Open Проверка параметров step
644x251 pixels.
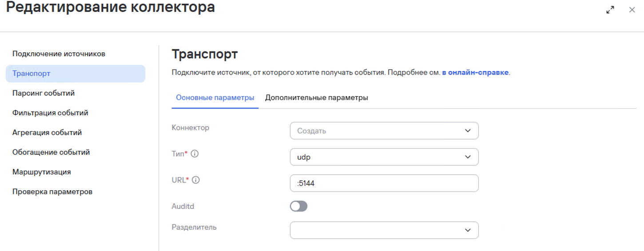point(52,192)
